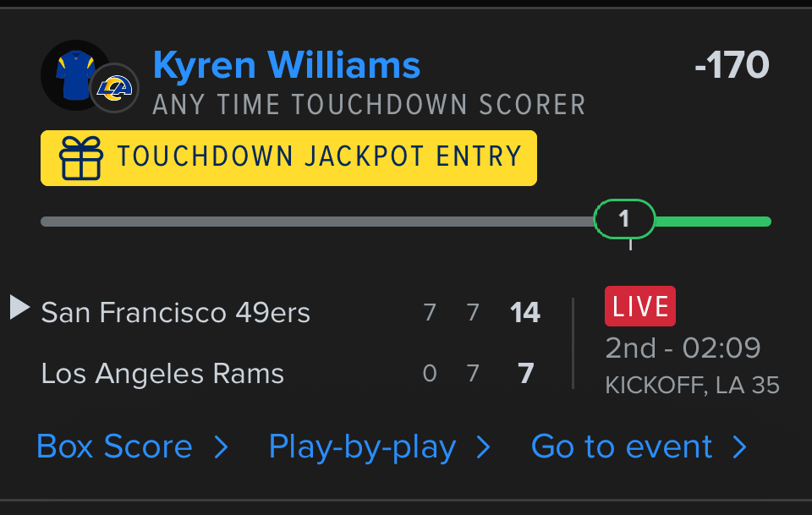Select the Los Angeles Rams team row
This screenshot has height=515, width=812.
pos(162,374)
